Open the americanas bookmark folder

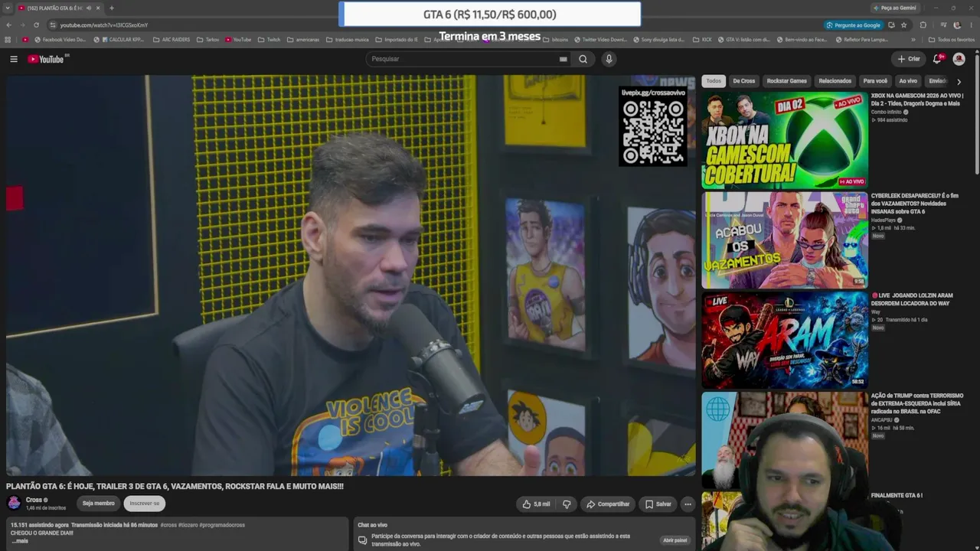[x=303, y=40]
